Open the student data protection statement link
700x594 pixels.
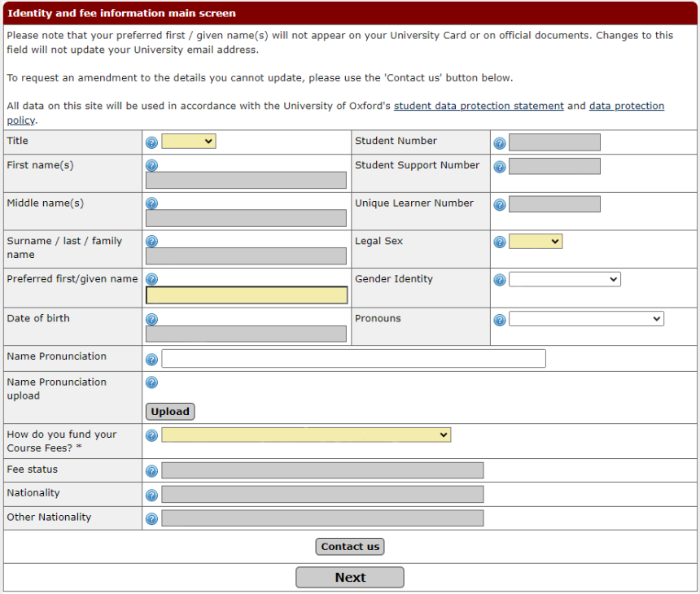479,107
